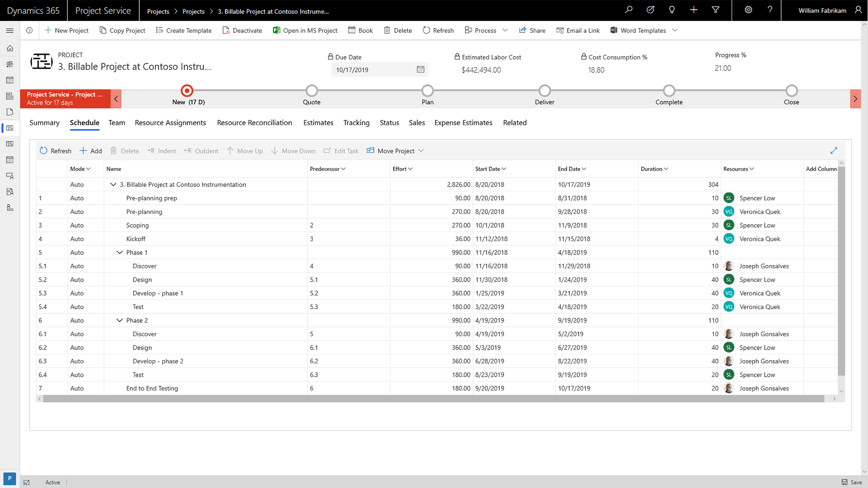The height and width of the screenshot is (488, 868).
Task: Switch to the Tracking tab
Action: click(356, 123)
